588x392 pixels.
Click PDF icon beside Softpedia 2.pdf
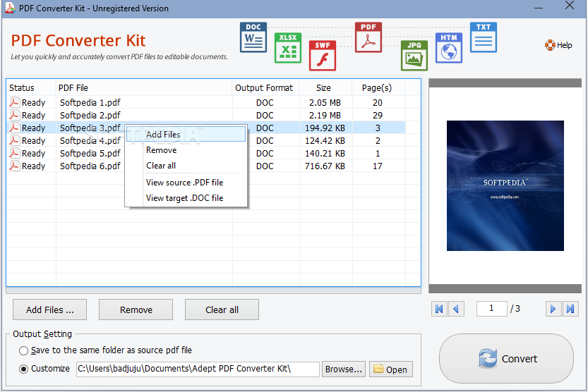point(14,115)
